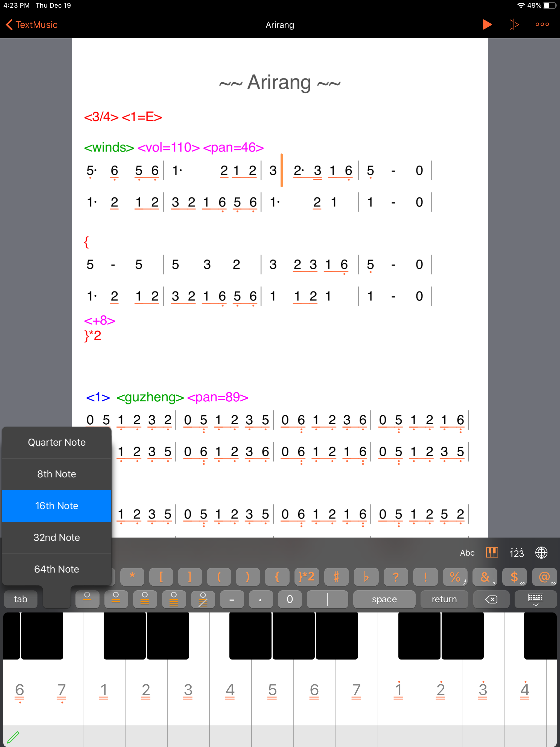
Task: Switch to 123 number notation keyboard
Action: point(517,553)
